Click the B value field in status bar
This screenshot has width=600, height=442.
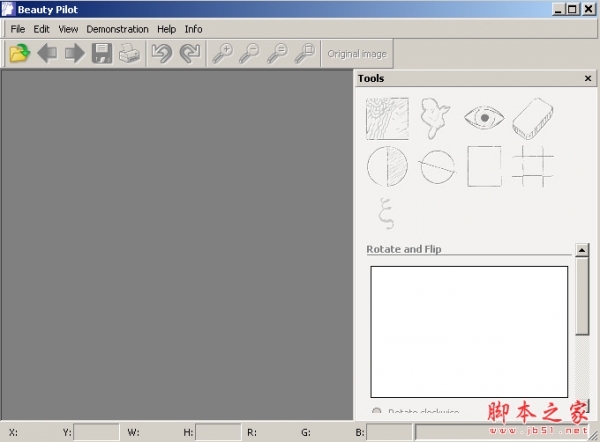(389, 432)
